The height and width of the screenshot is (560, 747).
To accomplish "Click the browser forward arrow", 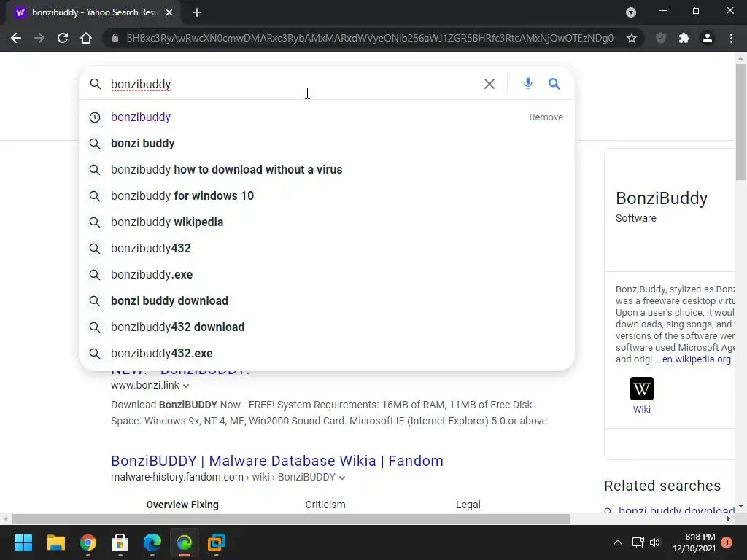I will point(39,38).
